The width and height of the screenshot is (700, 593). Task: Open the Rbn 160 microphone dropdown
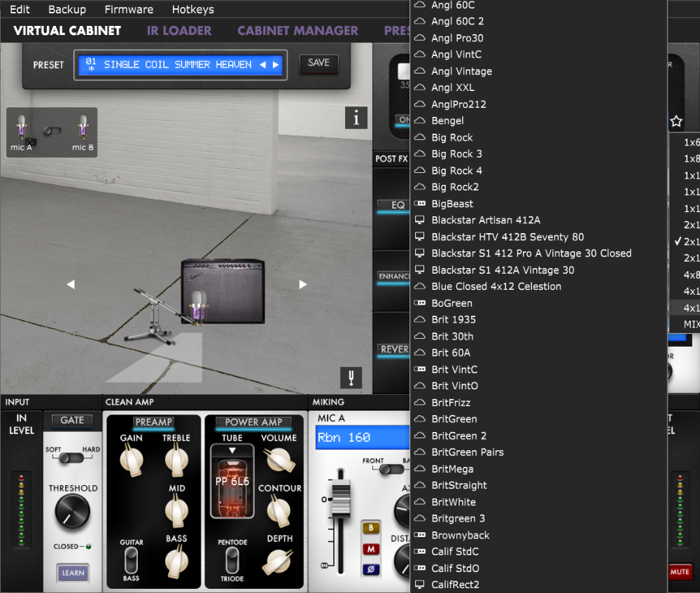point(363,437)
